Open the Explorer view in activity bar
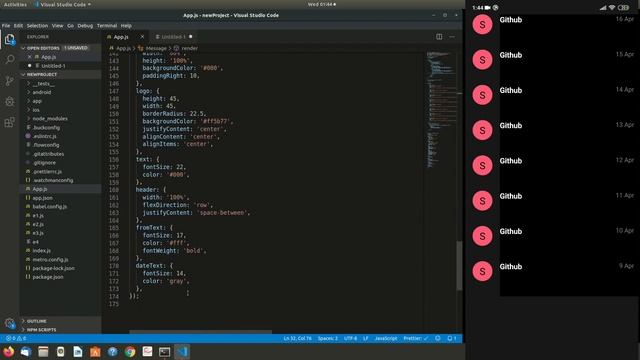 tap(9, 40)
